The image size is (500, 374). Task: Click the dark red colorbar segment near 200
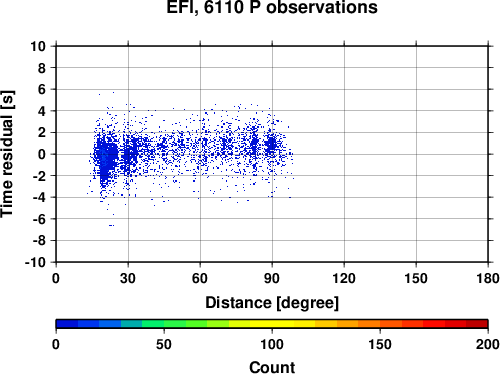477,324
